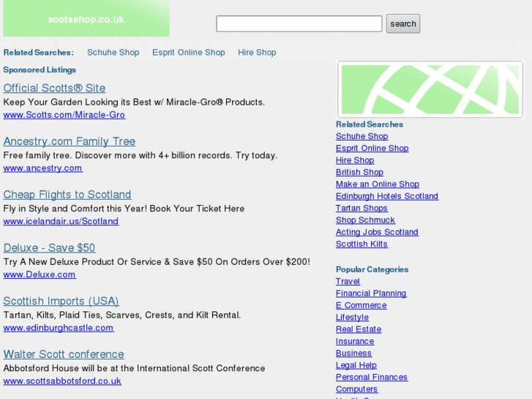Visit the www.Deluxe.com URL link

tap(40, 275)
